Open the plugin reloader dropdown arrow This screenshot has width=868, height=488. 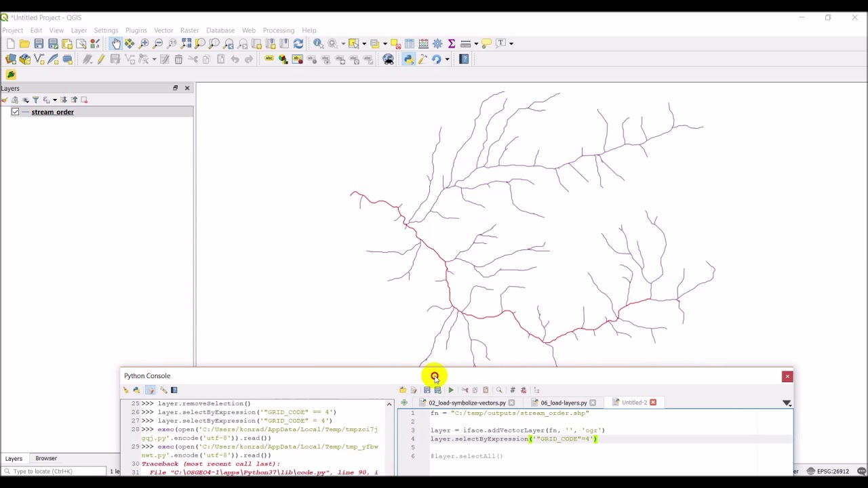(447, 59)
